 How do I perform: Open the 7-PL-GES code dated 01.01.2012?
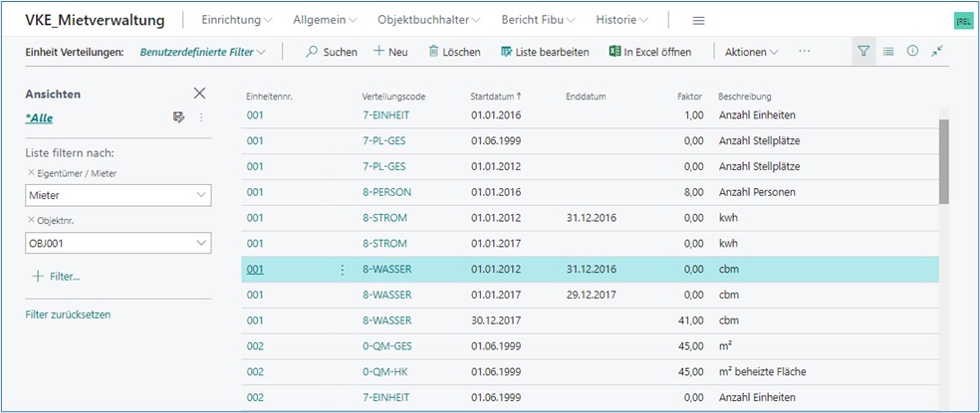383,166
